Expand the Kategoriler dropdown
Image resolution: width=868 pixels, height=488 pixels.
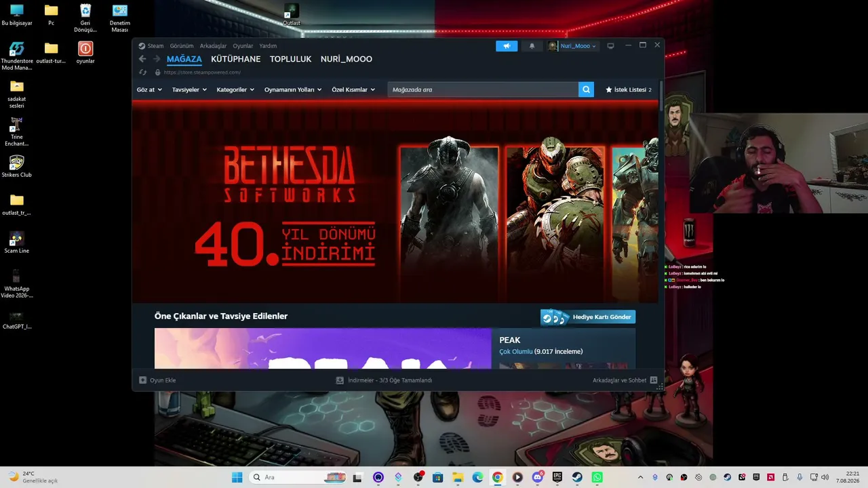(235, 89)
